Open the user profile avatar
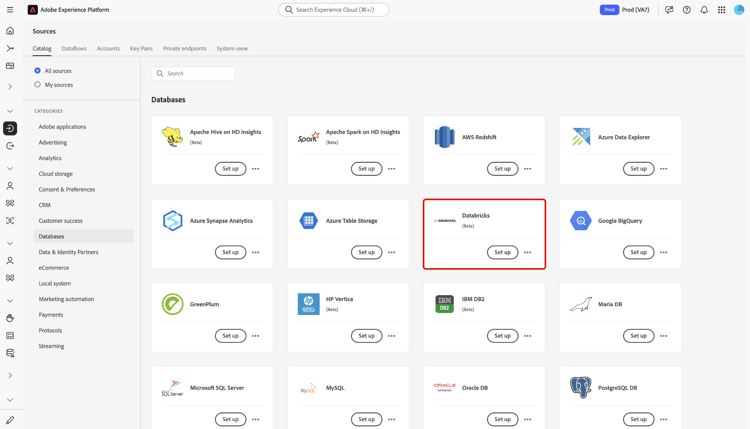Screen dimensions: 750x429 click(739, 10)
